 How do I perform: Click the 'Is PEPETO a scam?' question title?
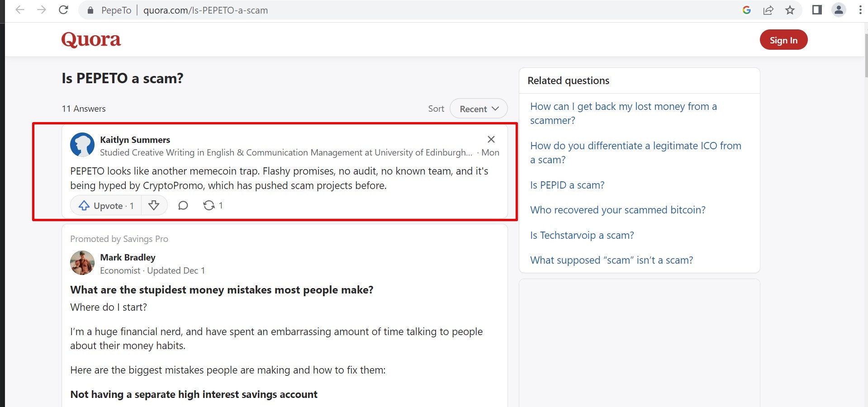click(123, 78)
